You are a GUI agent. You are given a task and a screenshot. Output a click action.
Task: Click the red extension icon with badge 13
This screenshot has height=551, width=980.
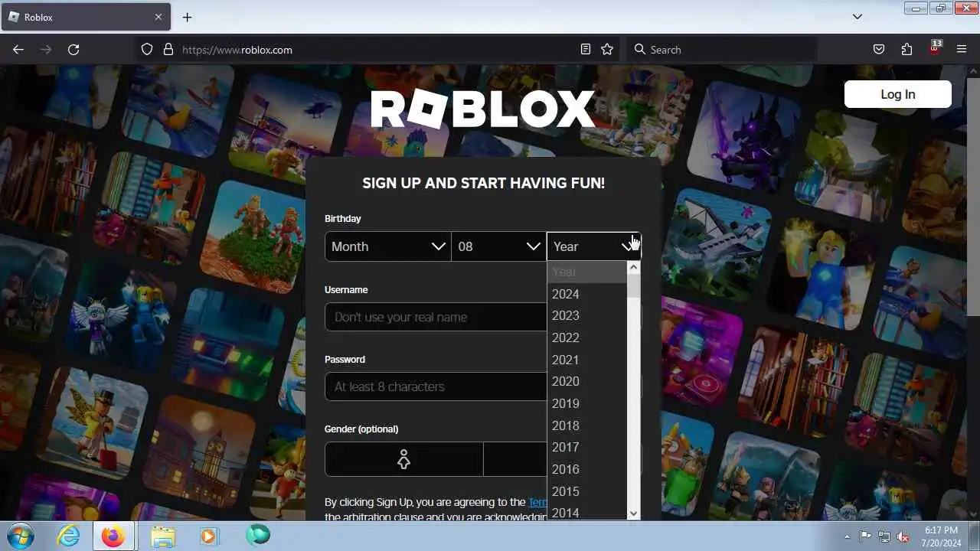[934, 48]
